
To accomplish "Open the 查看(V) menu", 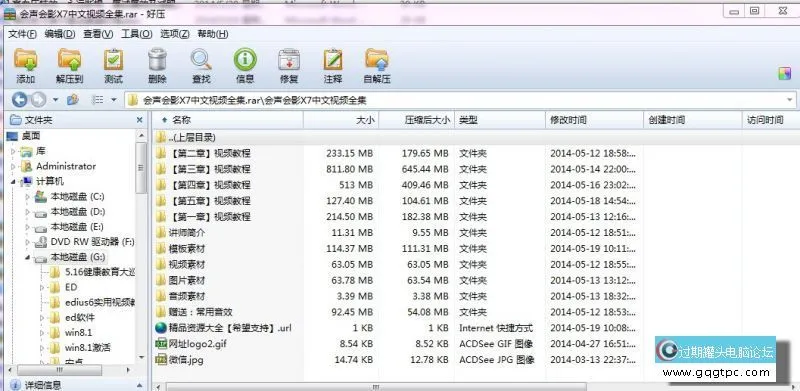I will pyautogui.click(x=98, y=34).
